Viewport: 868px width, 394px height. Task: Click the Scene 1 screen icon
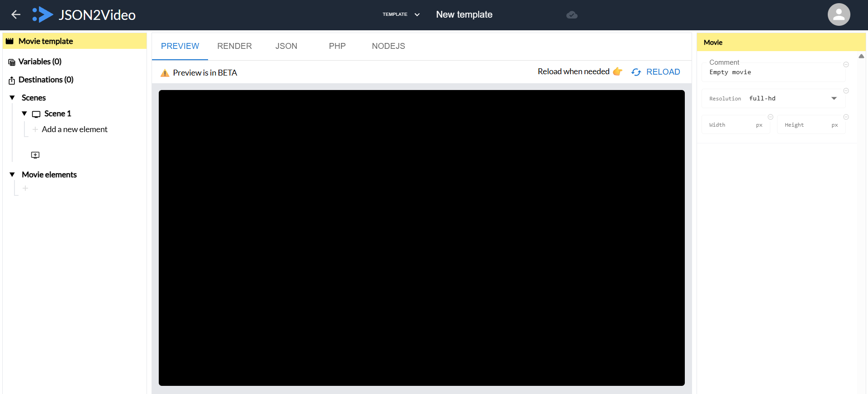point(36,114)
